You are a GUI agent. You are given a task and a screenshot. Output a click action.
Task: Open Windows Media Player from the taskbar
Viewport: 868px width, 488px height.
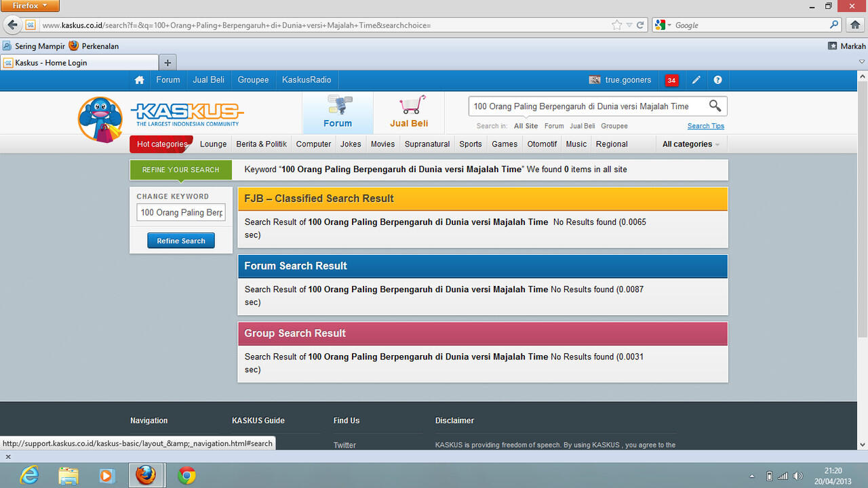coord(106,475)
